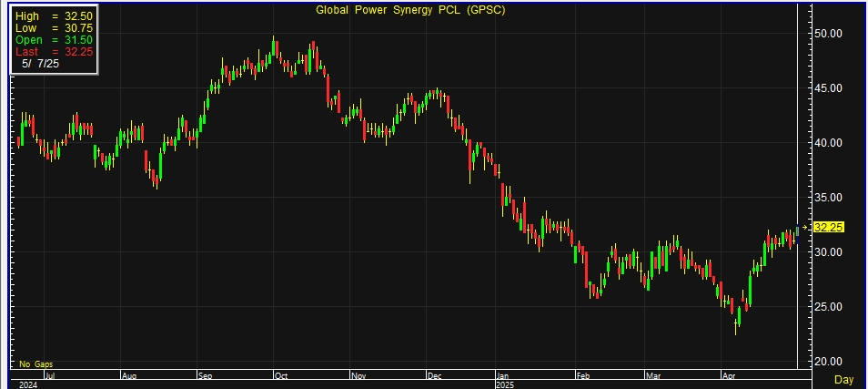The height and width of the screenshot is (389, 868).
Task: Click the Jul label on time axis
Action: tap(50, 375)
